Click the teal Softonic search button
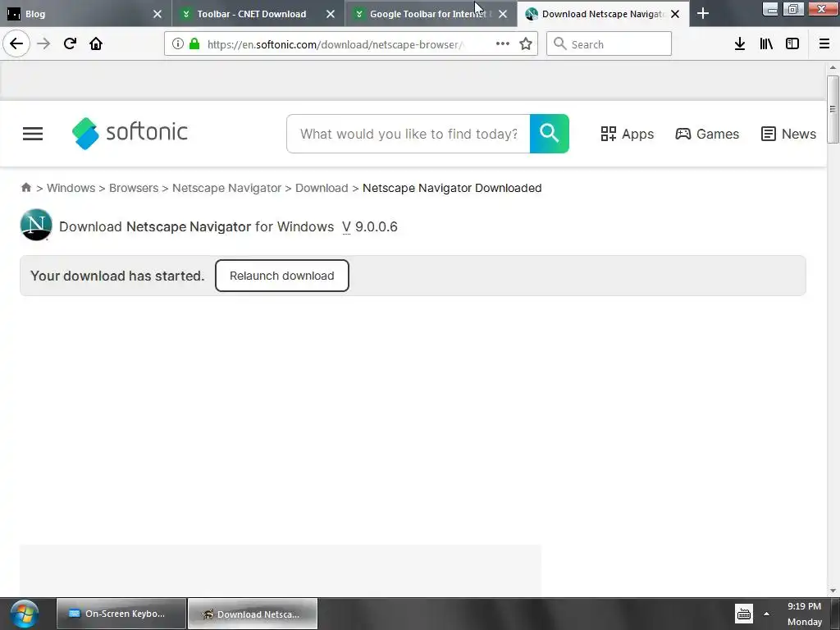The height and width of the screenshot is (630, 840). tap(550, 134)
